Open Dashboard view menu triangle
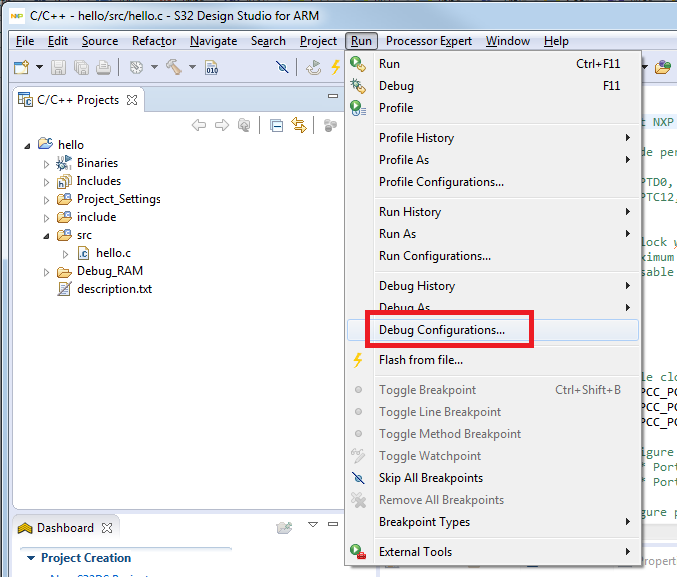 [313, 524]
